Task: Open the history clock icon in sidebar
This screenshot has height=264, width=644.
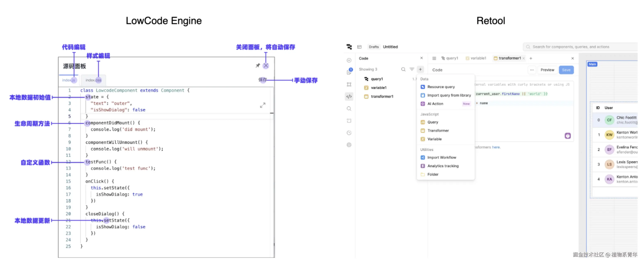Action: tap(349, 133)
